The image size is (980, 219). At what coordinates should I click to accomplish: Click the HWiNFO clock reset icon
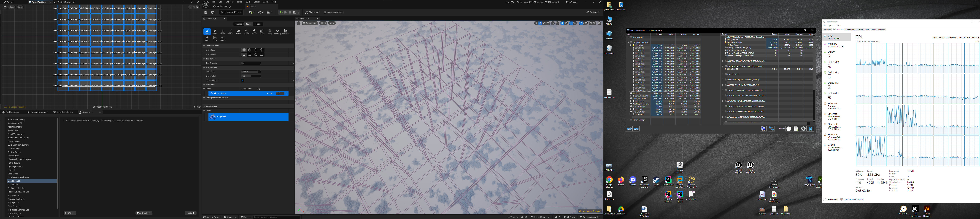tap(789, 129)
